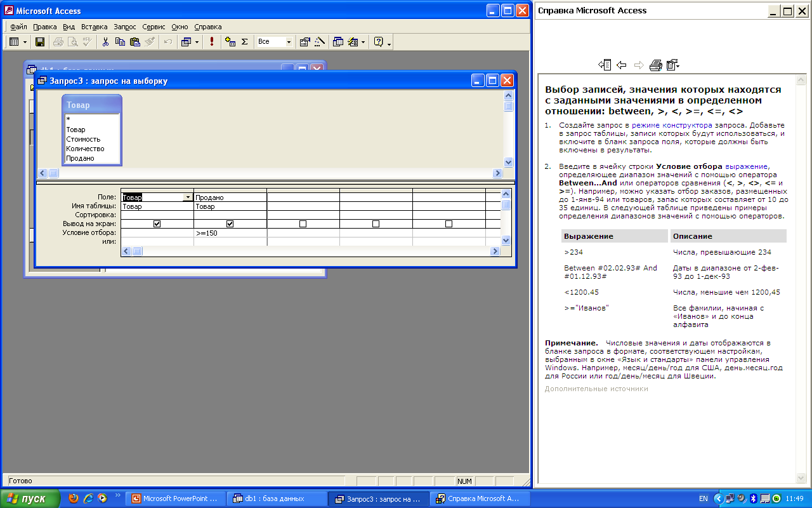The width and height of the screenshot is (812, 508).
Task: Expand the New Object dropdown arrow
Action: tap(363, 42)
